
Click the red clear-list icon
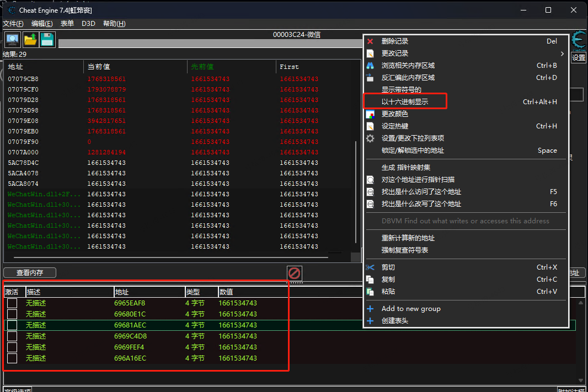click(295, 273)
